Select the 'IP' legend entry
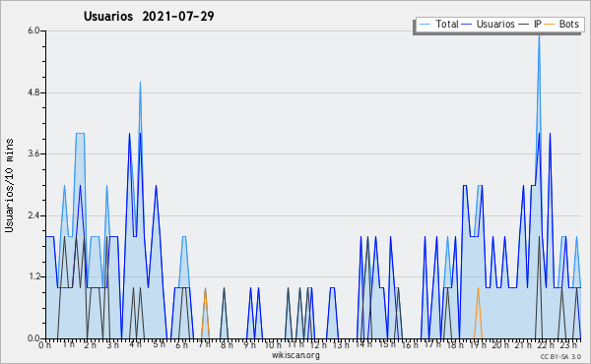591x364 pixels. pyautogui.click(x=530, y=24)
